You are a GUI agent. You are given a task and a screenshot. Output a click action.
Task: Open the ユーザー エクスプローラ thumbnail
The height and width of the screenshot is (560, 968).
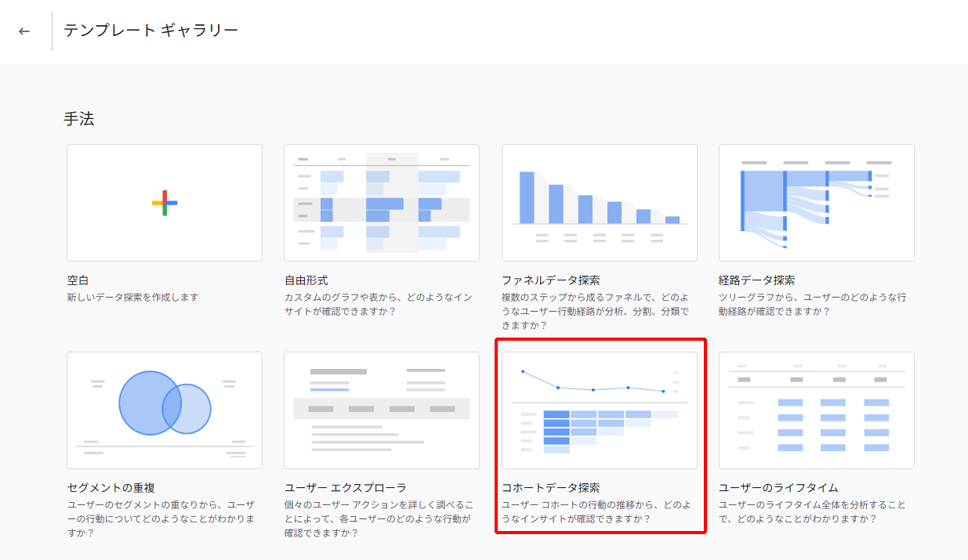point(382,410)
